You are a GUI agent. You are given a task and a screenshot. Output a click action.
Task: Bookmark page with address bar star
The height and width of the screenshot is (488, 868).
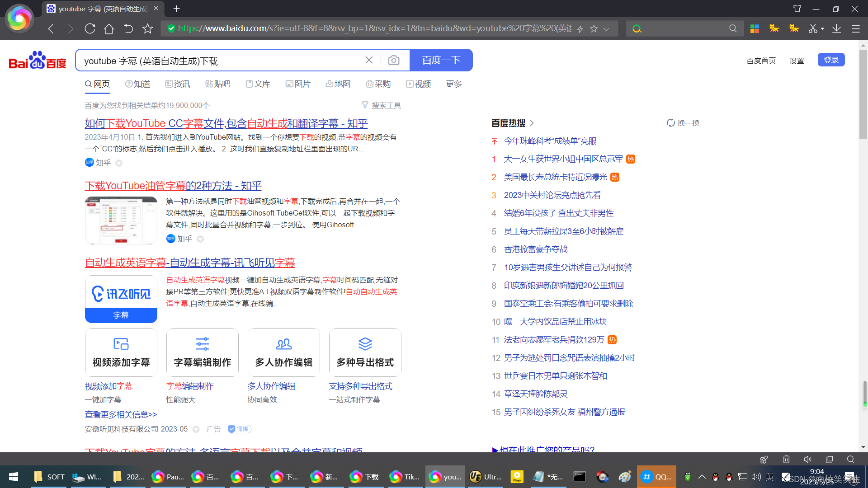594,29
